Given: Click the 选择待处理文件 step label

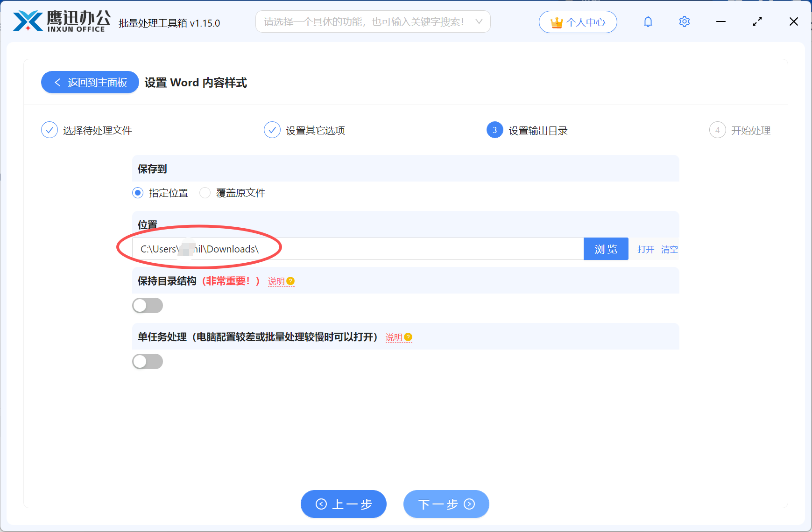Looking at the screenshot, I should click(98, 131).
